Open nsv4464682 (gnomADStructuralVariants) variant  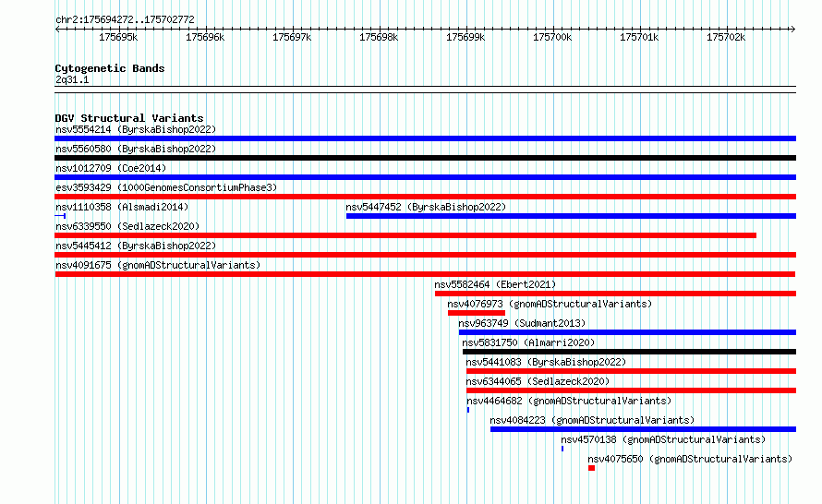coord(569,401)
